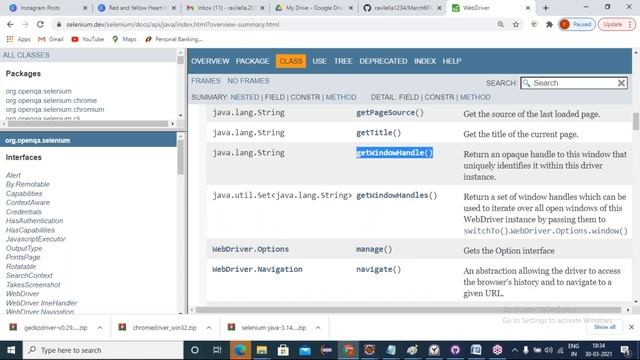Screen dimensions: 640x360
Task: Open PACKAGE in the javadoc navigation
Action: [252, 61]
